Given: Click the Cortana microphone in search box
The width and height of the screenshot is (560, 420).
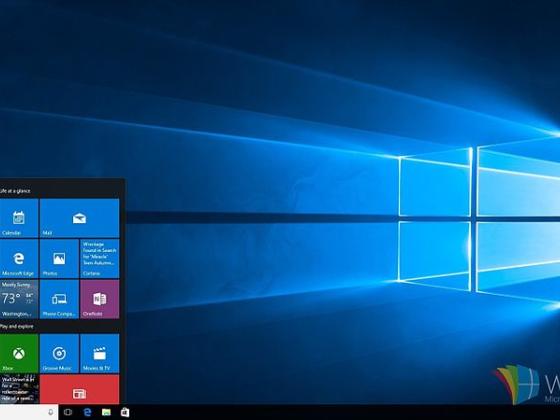Looking at the screenshot, I should (51, 412).
